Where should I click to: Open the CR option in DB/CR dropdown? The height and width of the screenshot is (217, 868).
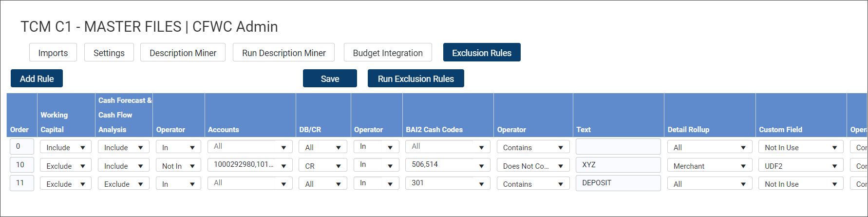(323, 166)
